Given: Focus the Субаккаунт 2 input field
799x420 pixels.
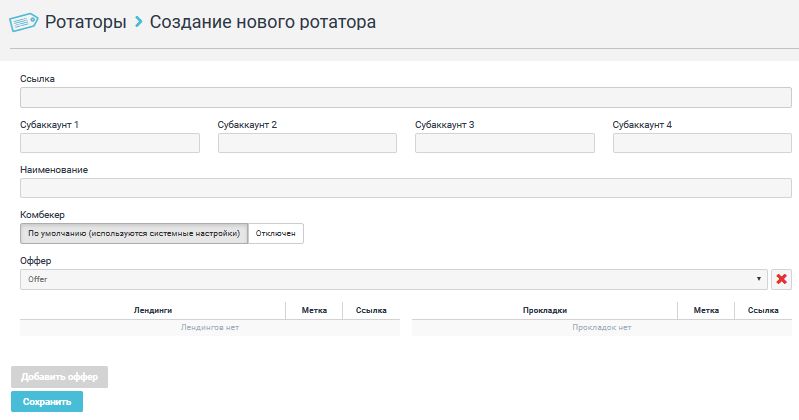Looking at the screenshot, I should (307, 143).
